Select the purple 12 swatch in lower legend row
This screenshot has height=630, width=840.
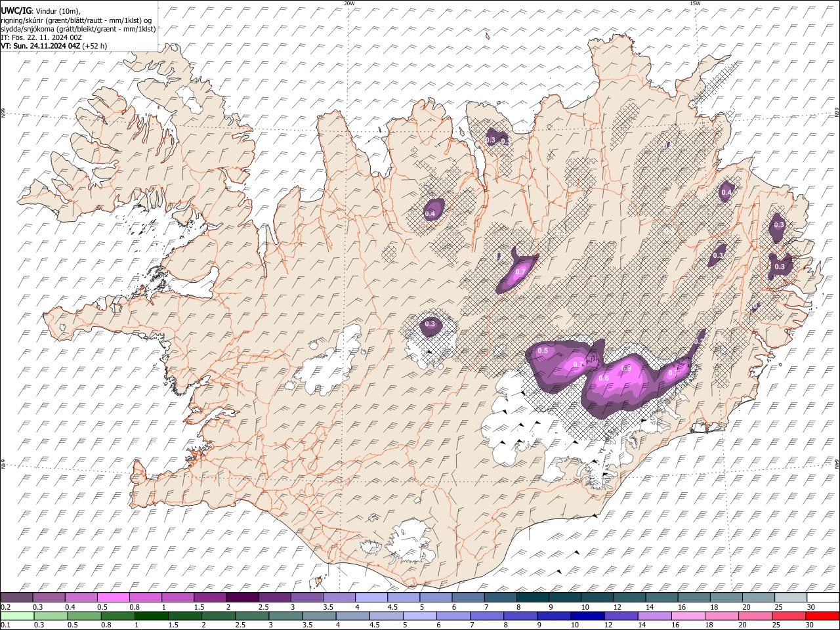point(621,616)
